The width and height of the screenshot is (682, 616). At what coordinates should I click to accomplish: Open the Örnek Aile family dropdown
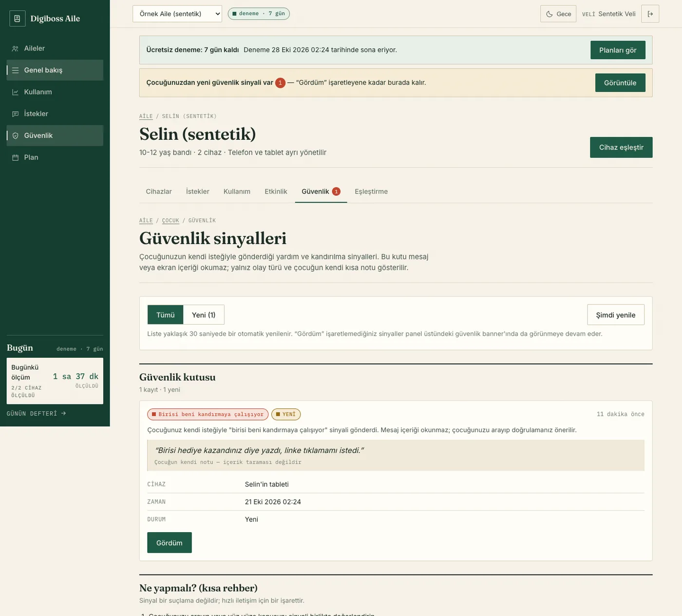[x=177, y=14]
